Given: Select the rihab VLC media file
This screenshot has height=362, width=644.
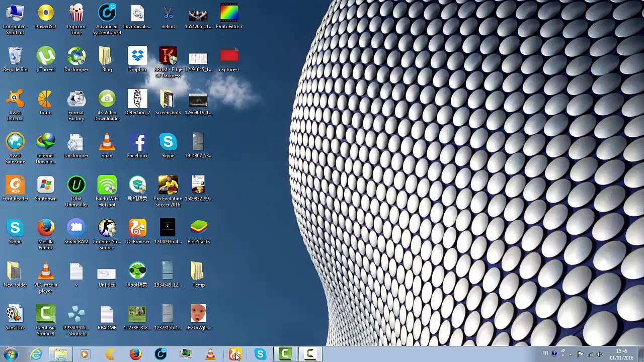Looking at the screenshot, I should (107, 146).
